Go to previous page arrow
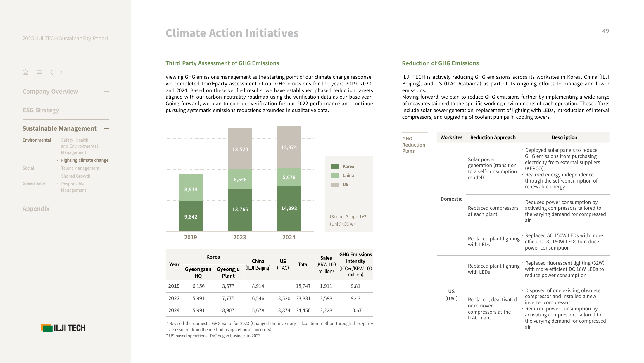 point(51,72)
